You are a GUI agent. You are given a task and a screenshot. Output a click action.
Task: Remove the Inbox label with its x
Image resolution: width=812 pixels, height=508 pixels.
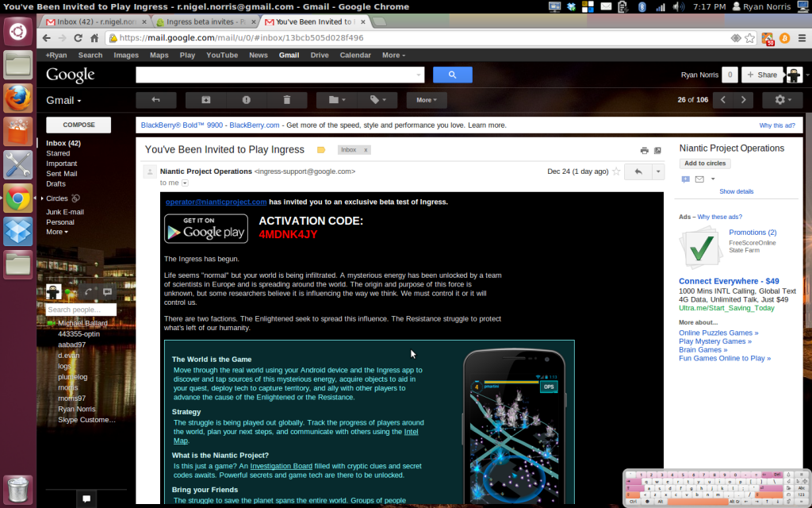point(366,150)
